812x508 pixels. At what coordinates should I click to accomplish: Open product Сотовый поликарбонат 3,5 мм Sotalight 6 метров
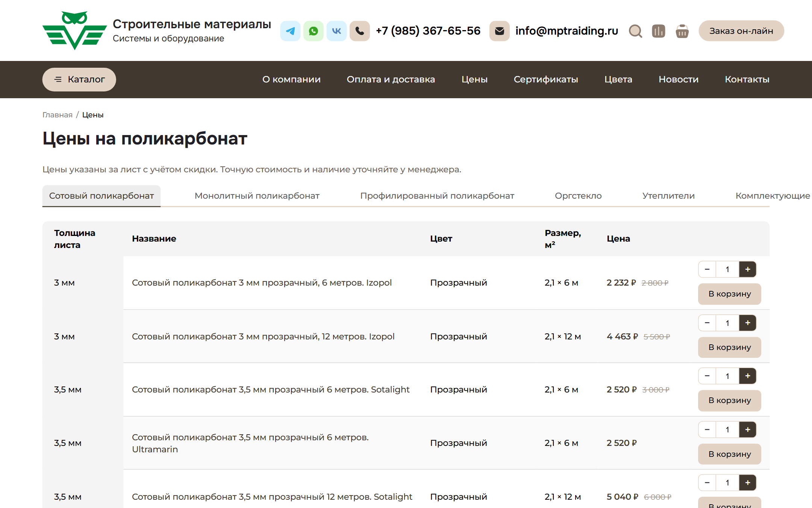tap(271, 389)
